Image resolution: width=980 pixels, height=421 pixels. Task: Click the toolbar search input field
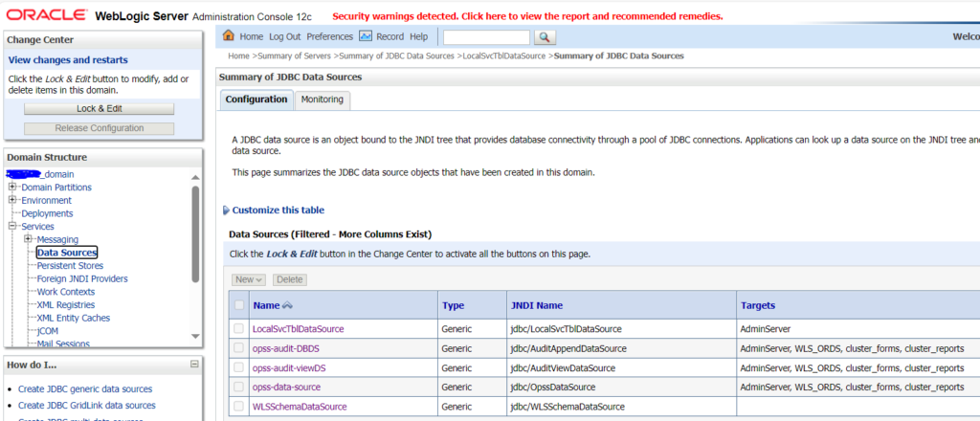coord(486,37)
